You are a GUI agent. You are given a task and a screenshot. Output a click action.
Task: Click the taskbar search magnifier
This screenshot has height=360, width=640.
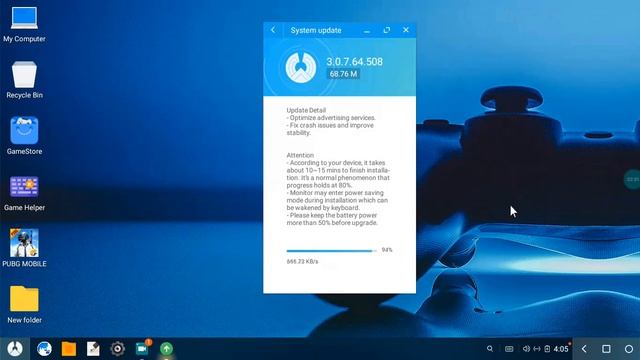point(490,349)
